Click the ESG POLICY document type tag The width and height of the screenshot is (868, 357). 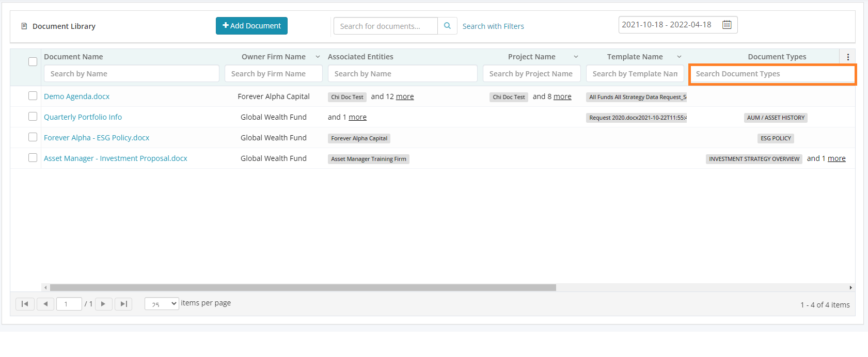point(776,138)
